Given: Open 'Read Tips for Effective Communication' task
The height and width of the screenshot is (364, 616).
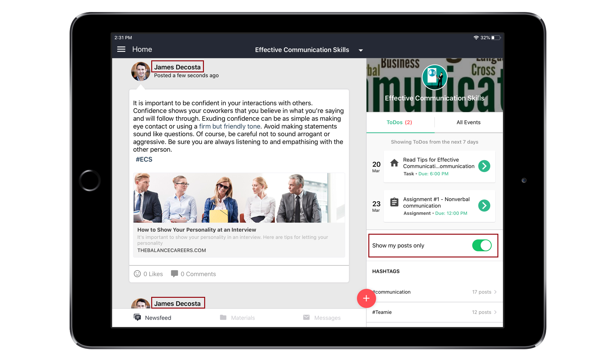Looking at the screenshot, I should pos(439,163).
